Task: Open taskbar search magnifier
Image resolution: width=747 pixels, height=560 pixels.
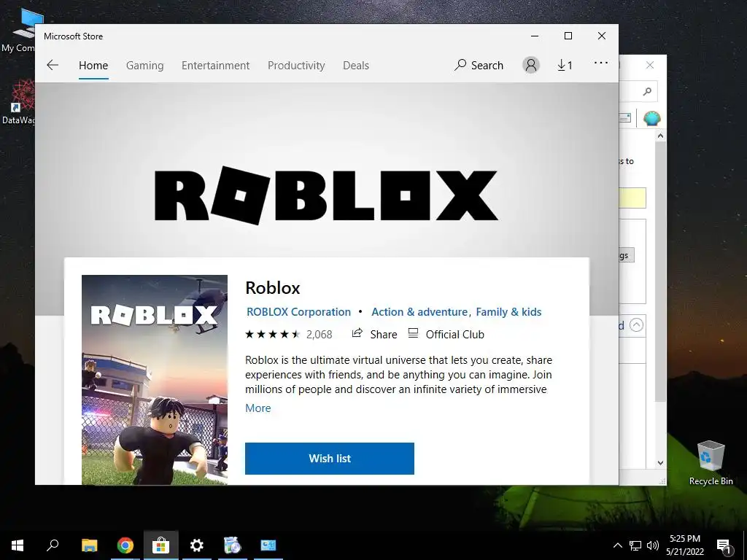Action: coord(53,545)
